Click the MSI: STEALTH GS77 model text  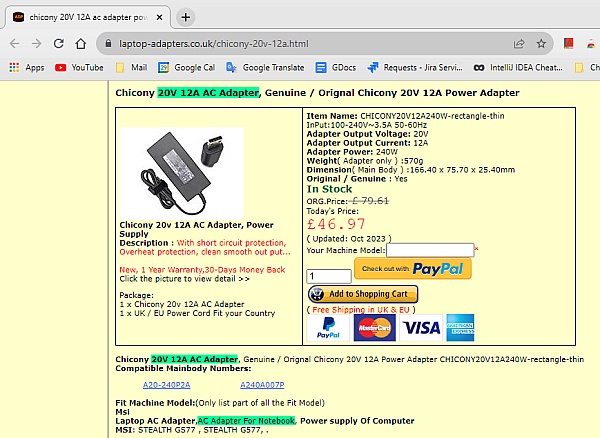[194, 430]
